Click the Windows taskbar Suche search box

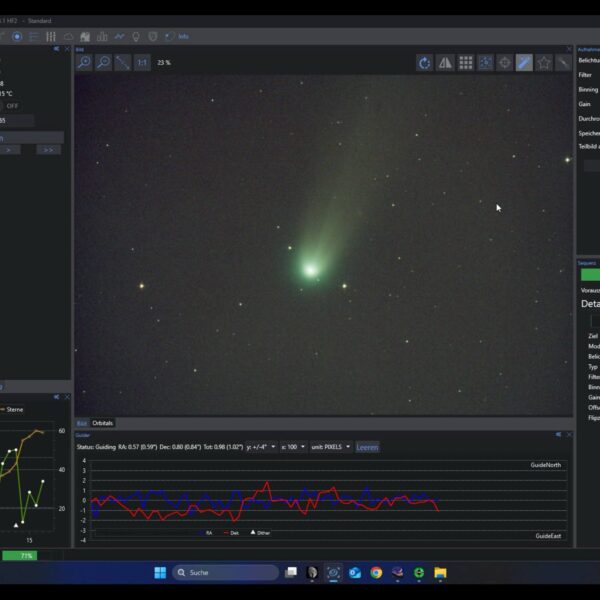click(x=225, y=573)
